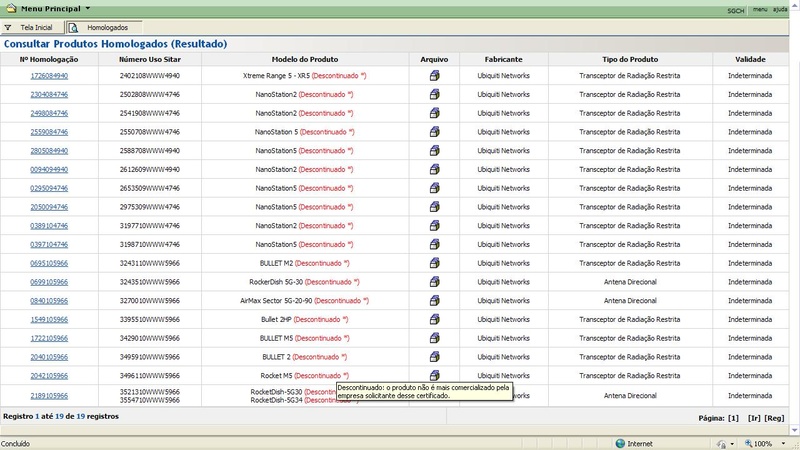Open homologation link 1549105966

49,319
